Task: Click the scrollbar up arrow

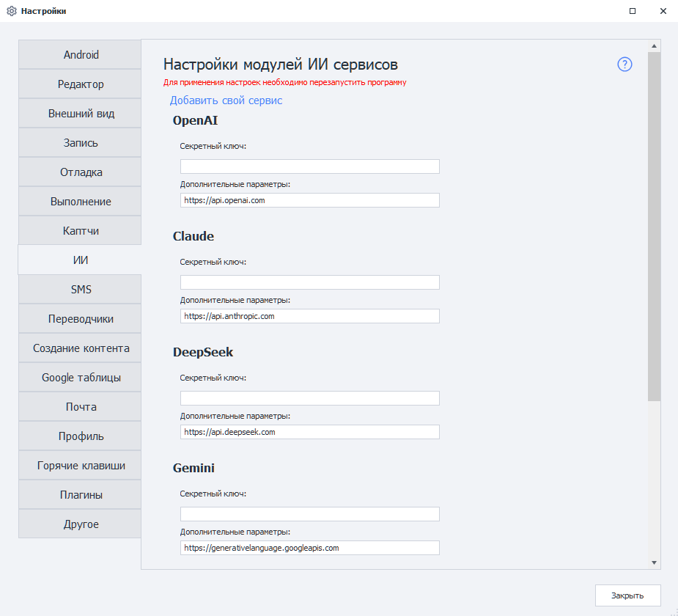Action: point(655,46)
